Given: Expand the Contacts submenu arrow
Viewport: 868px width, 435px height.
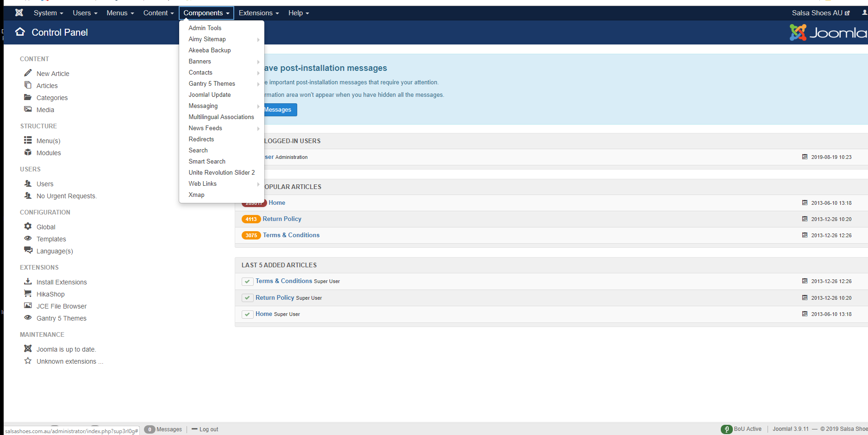Looking at the screenshot, I should tap(258, 73).
